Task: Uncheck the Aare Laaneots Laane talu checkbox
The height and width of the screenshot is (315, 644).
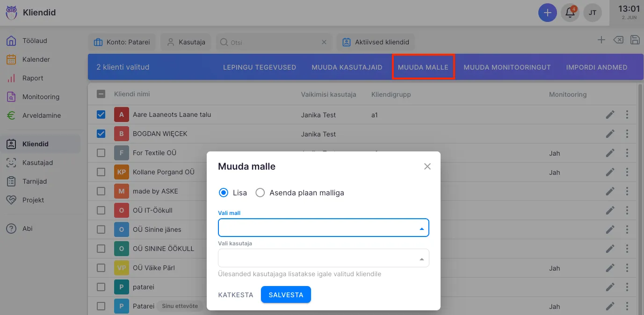Action: [101, 115]
